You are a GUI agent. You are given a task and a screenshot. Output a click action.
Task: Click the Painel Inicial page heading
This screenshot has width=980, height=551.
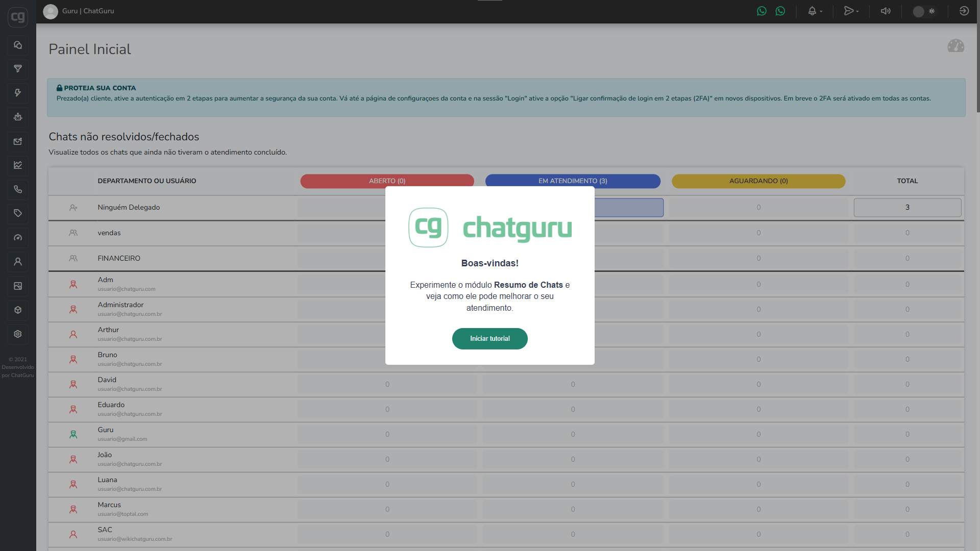[90, 49]
